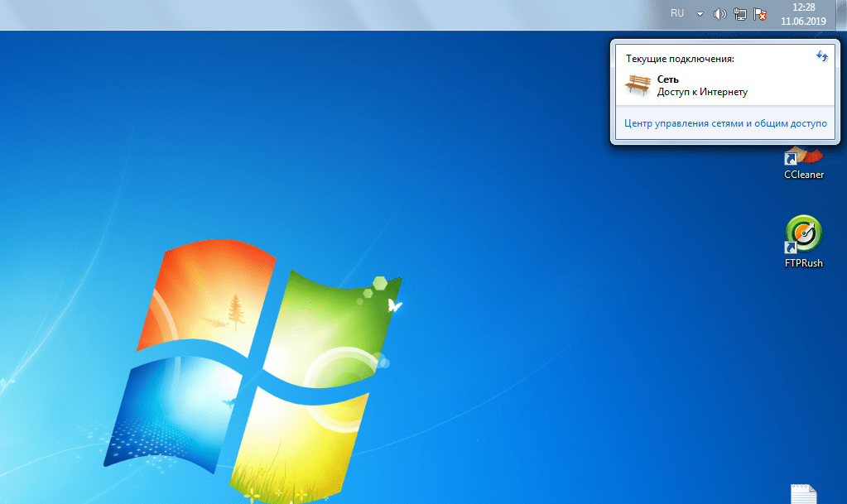Open "Центр управления сетями и общим доступом"

725,123
